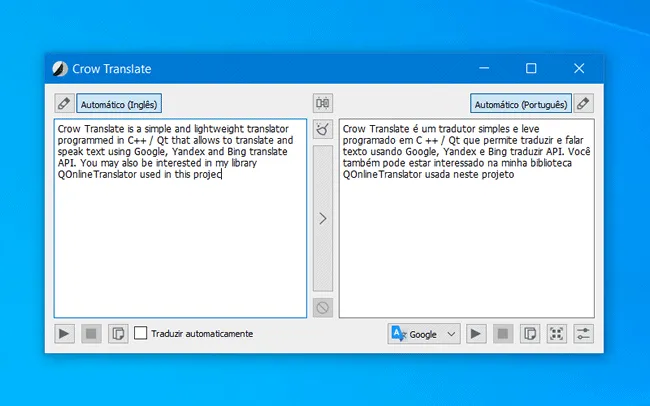Click the abort translation icon
Image resolution: width=650 pixels, height=406 pixels.
[323, 308]
